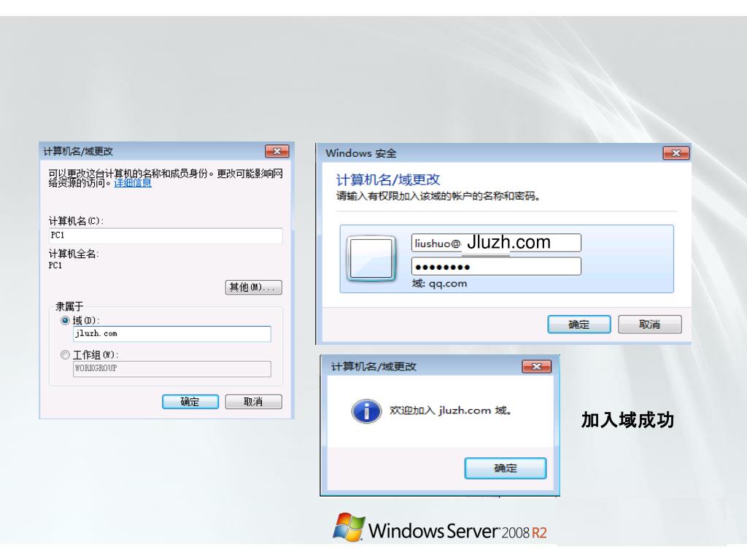Screen dimensions: 747x560
Task: Click 取消 in the computer name dialog
Action: pos(253,402)
